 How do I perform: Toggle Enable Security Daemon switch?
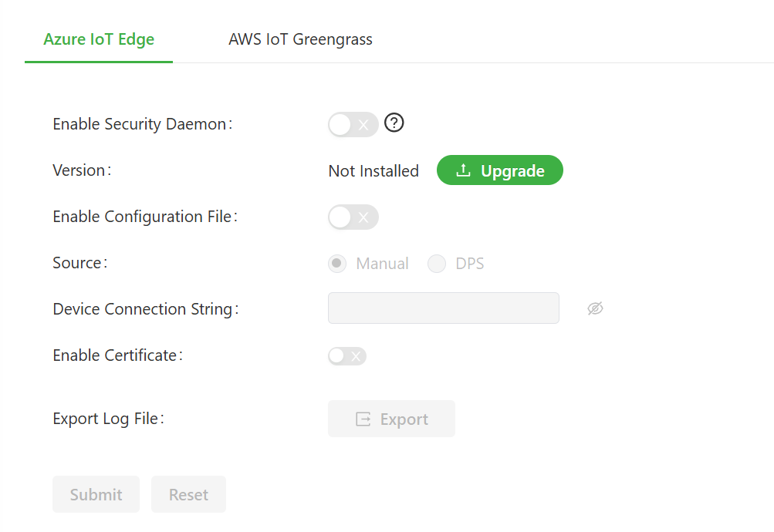(353, 124)
